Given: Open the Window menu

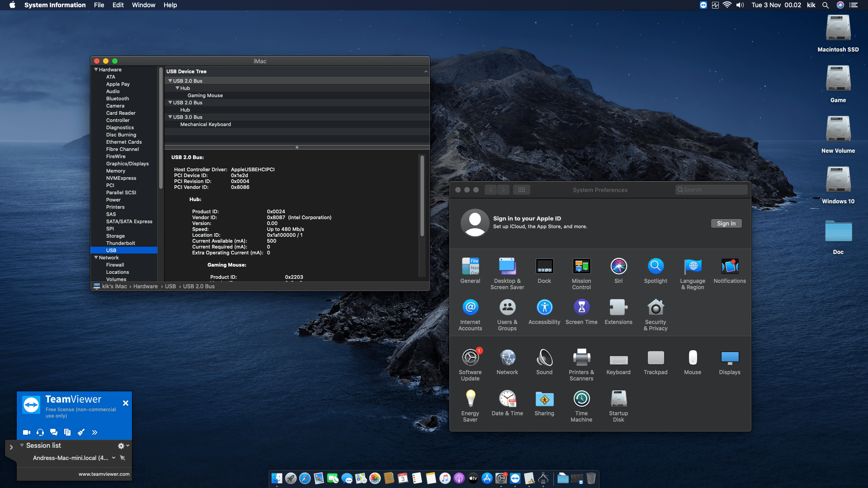Looking at the screenshot, I should [x=143, y=5].
